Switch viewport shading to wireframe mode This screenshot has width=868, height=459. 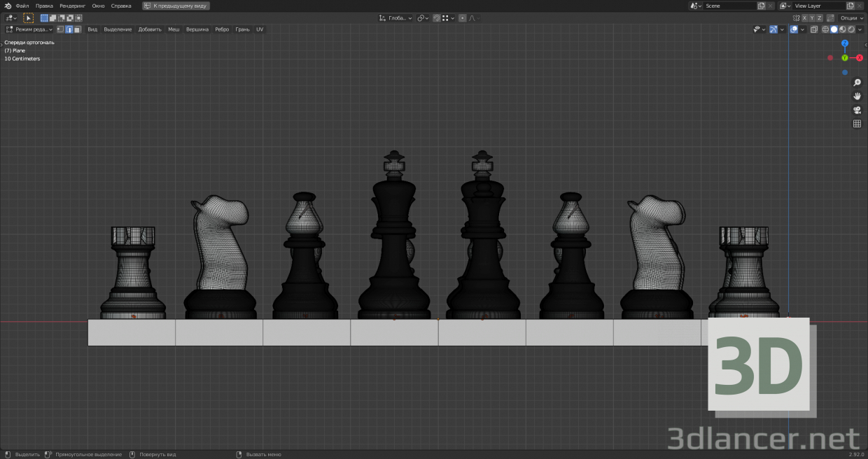point(825,29)
